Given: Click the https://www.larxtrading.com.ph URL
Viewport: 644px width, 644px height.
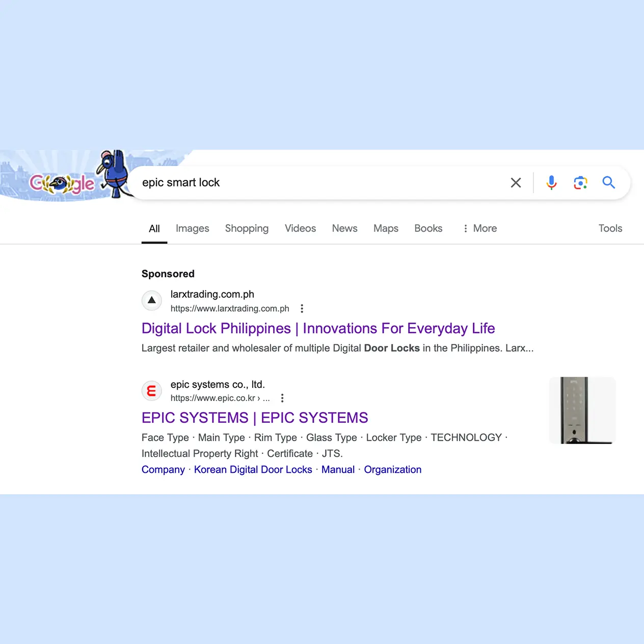Looking at the screenshot, I should pos(230,308).
